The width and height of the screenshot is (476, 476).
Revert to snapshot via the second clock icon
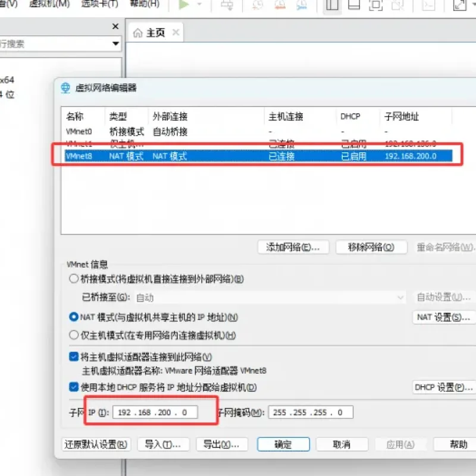[280, 5]
